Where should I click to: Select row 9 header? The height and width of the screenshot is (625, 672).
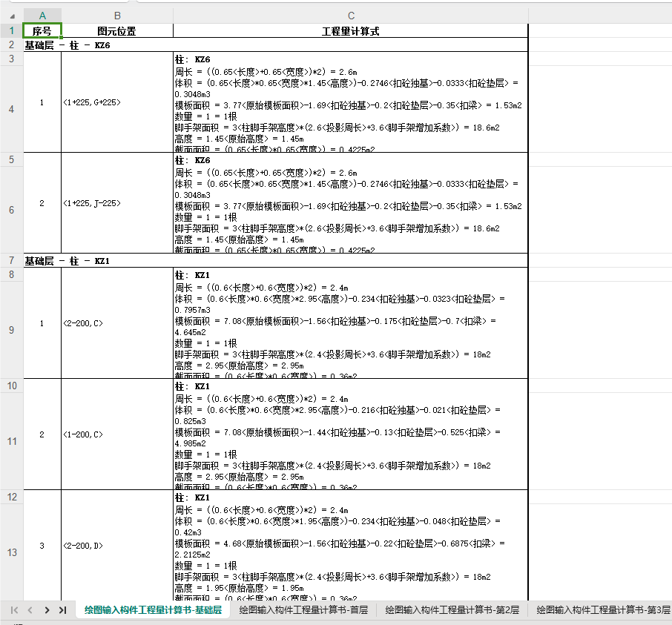point(12,330)
